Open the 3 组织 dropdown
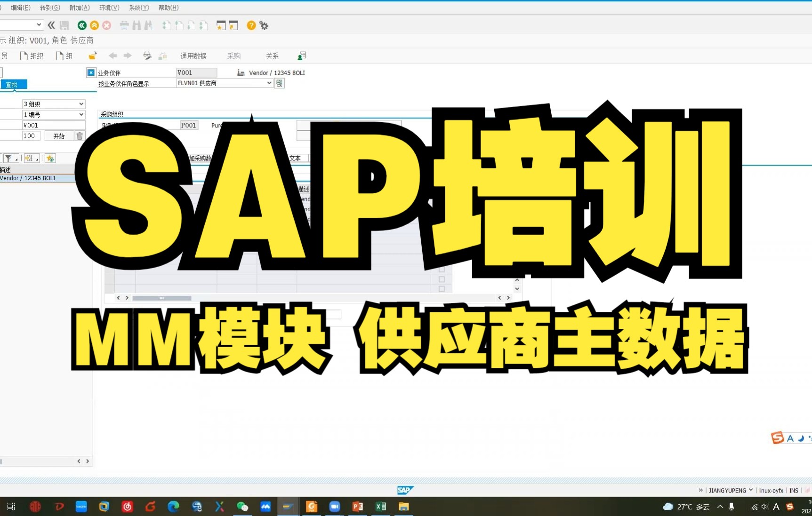The image size is (812, 516). (x=81, y=104)
